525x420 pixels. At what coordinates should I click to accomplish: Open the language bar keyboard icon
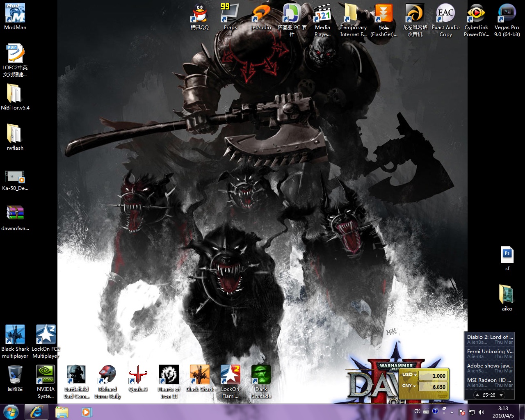[426, 411]
